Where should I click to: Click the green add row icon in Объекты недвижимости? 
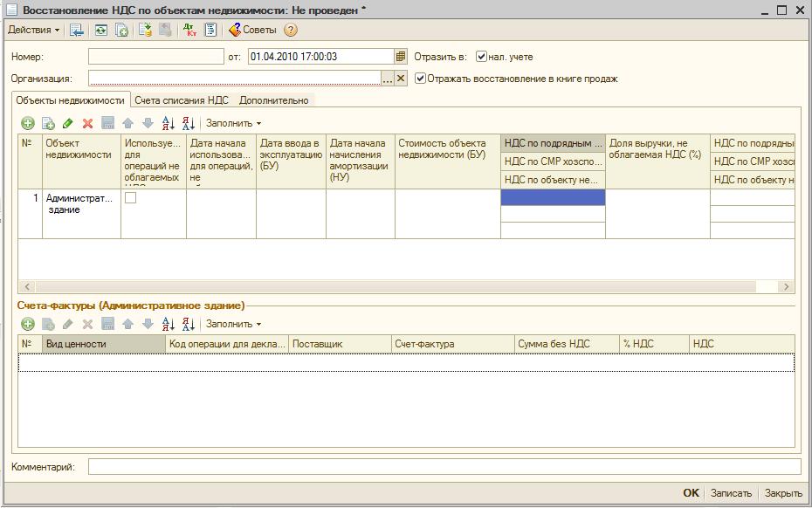click(x=28, y=123)
